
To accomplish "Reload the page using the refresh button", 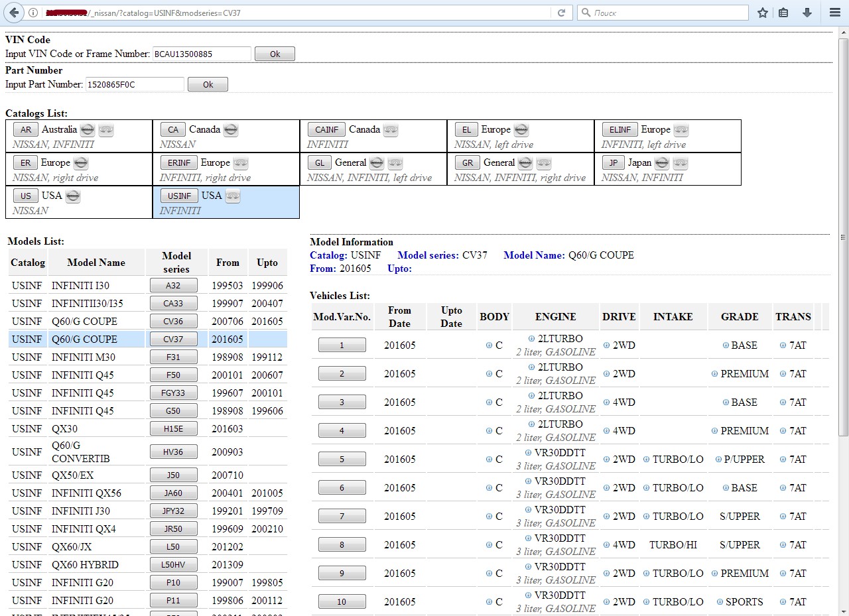I will (x=561, y=13).
